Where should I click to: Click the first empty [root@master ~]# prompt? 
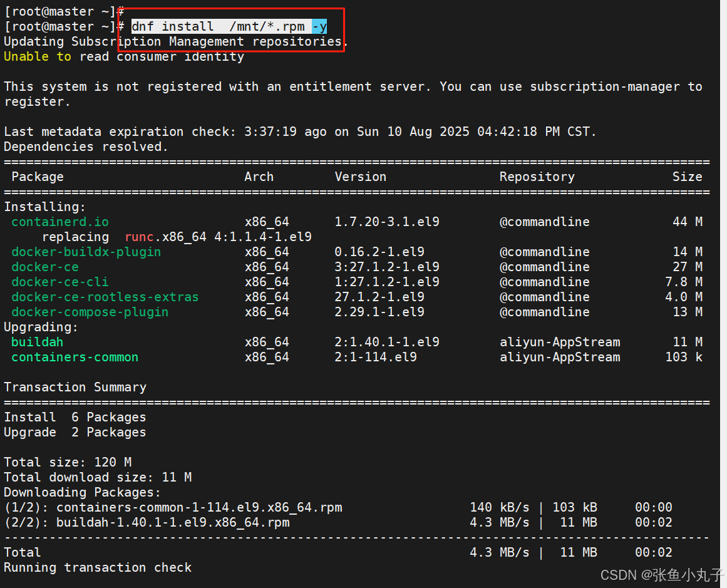(x=64, y=12)
